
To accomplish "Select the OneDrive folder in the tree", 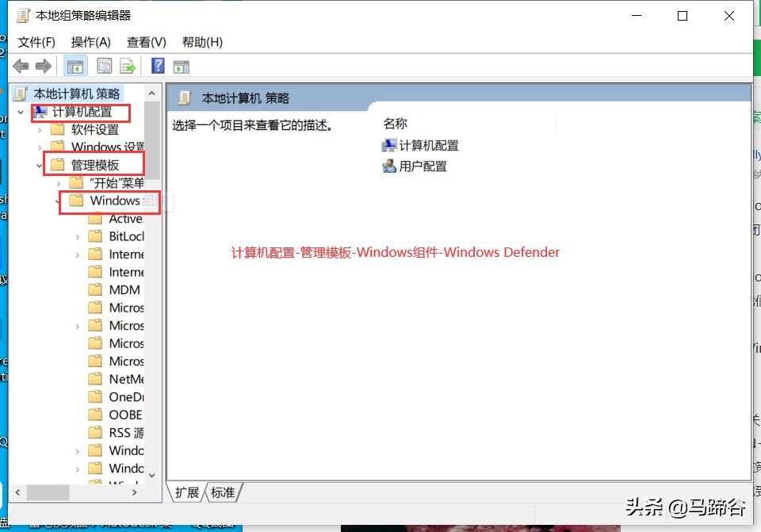I will tap(123, 396).
